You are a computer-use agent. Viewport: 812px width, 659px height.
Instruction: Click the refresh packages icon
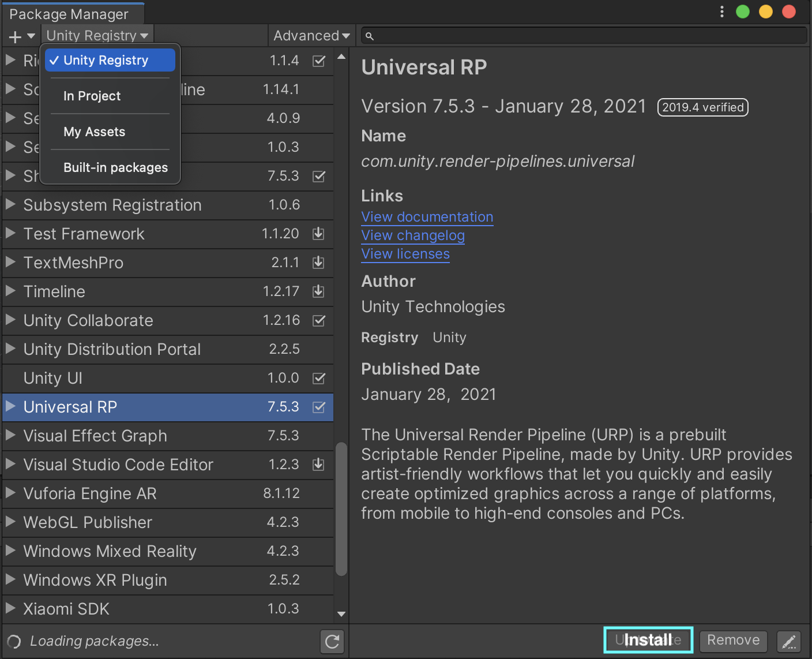332,641
